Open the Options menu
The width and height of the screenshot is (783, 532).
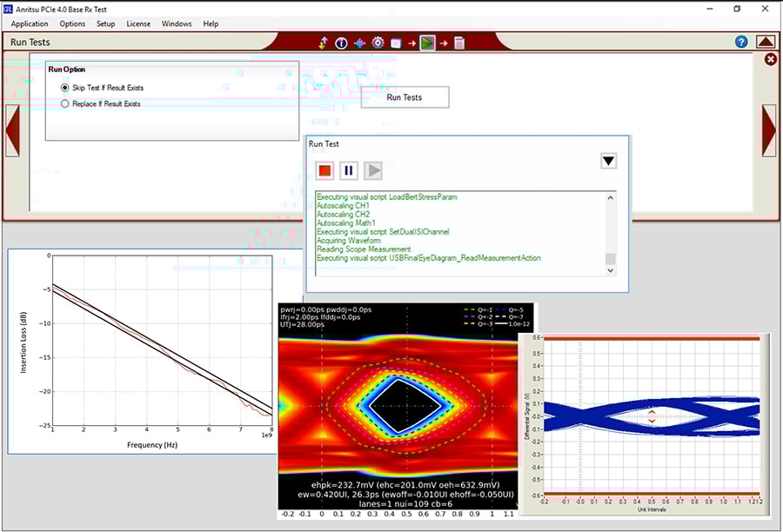(x=72, y=23)
